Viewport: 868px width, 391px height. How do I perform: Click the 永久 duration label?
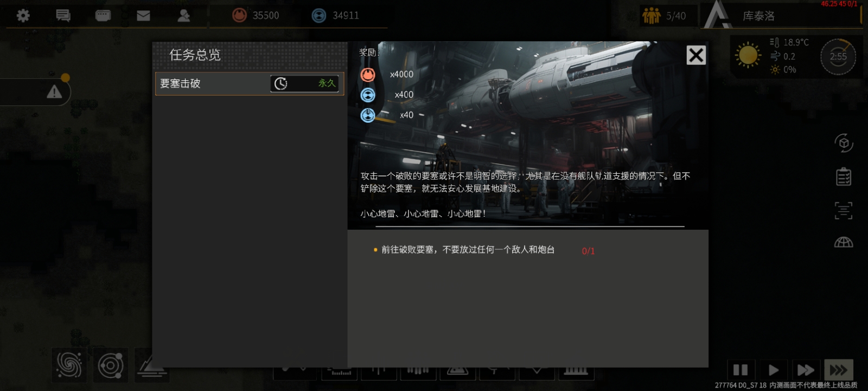coord(327,83)
